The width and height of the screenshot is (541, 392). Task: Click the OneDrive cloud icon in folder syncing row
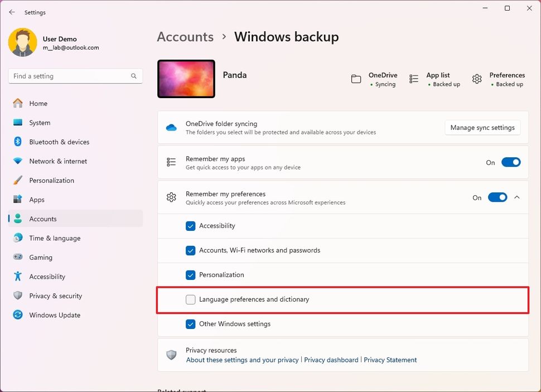click(x=172, y=126)
